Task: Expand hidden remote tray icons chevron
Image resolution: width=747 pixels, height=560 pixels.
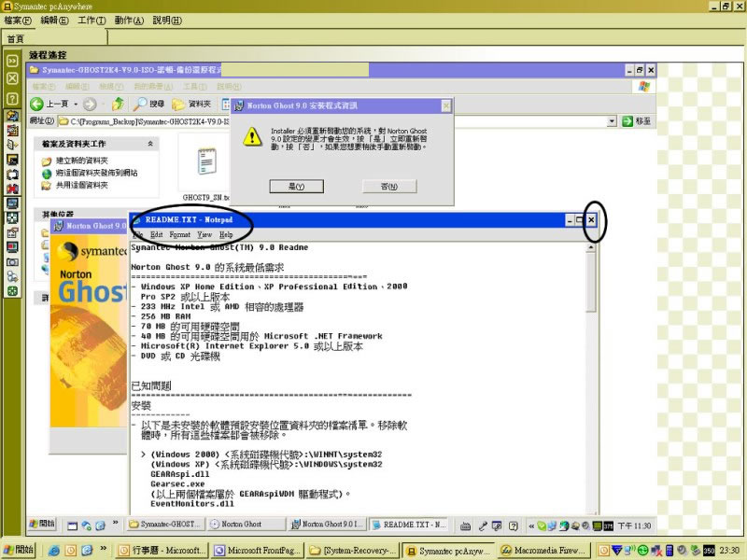Action: coord(531,526)
